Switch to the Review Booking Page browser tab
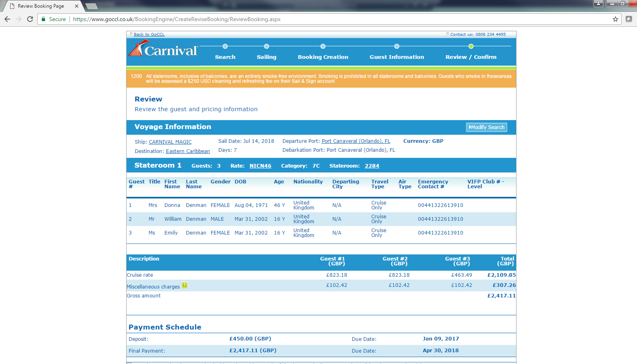Viewport: 637px width, 364px height. 41,6
